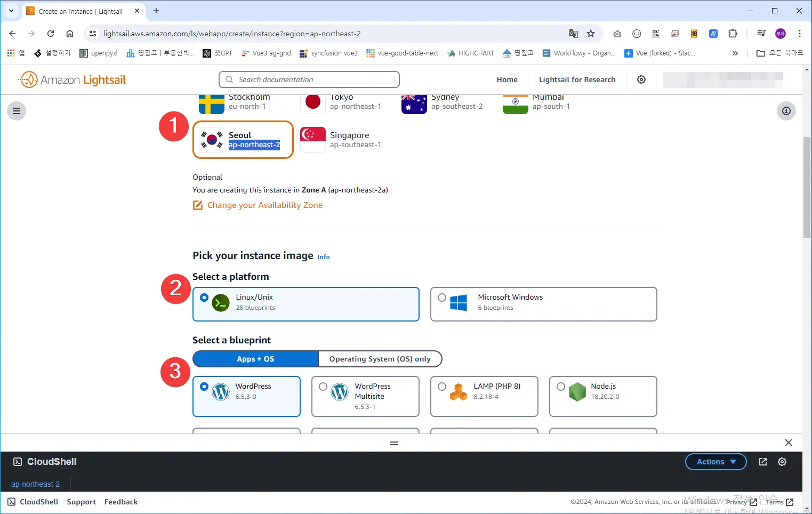The width and height of the screenshot is (812, 514).
Task: Go to the browser home page icon
Action: 70,34
